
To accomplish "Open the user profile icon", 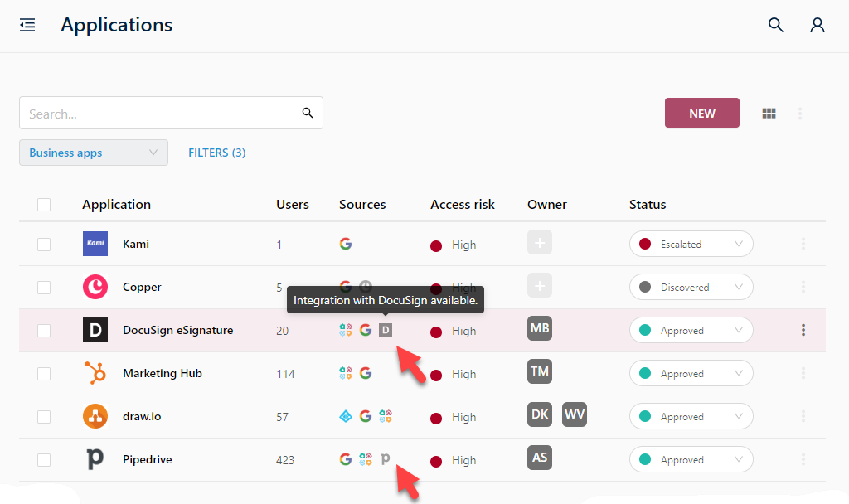I will 817,25.
